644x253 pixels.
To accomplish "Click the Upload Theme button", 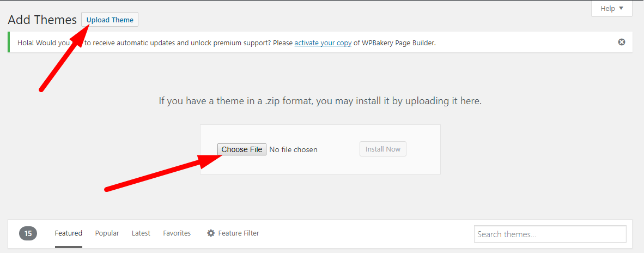I will pyautogui.click(x=110, y=20).
